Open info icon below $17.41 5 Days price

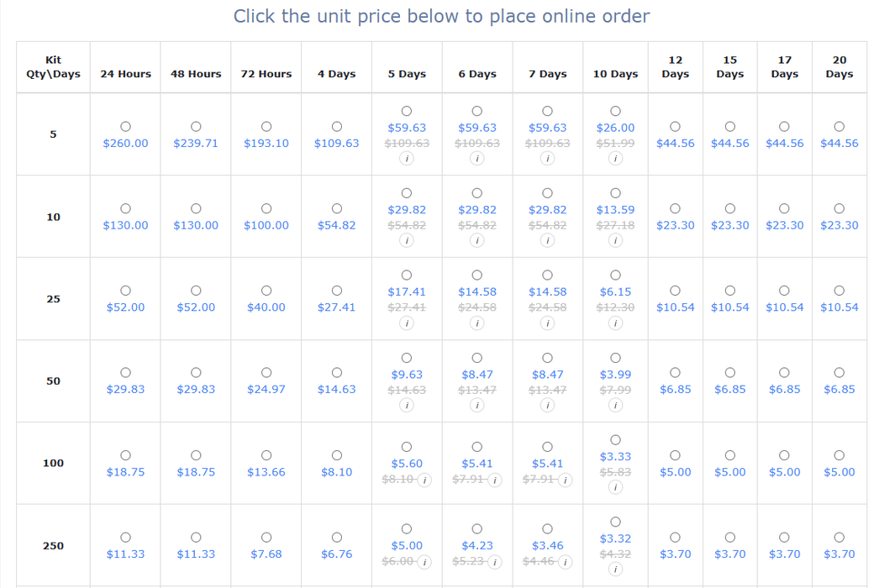pyautogui.click(x=407, y=323)
